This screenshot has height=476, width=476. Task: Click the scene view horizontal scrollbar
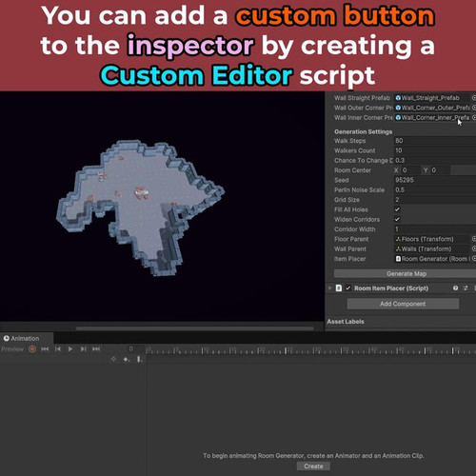194,328
